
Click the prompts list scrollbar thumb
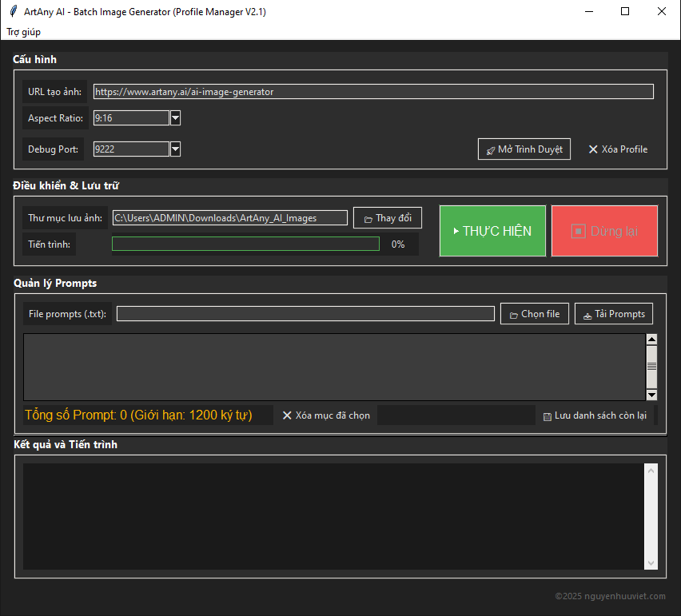pyautogui.click(x=651, y=367)
